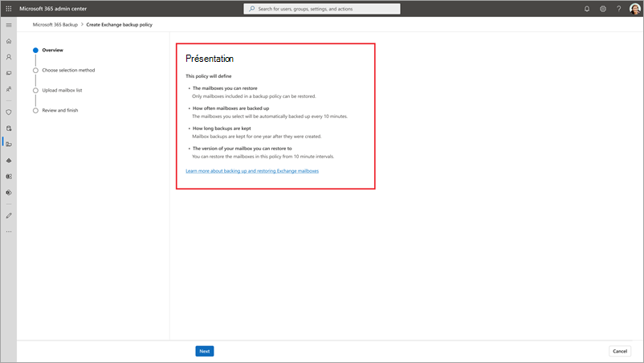The height and width of the screenshot is (363, 644).
Task: Open the app launcher waffle icon
Action: [9, 9]
